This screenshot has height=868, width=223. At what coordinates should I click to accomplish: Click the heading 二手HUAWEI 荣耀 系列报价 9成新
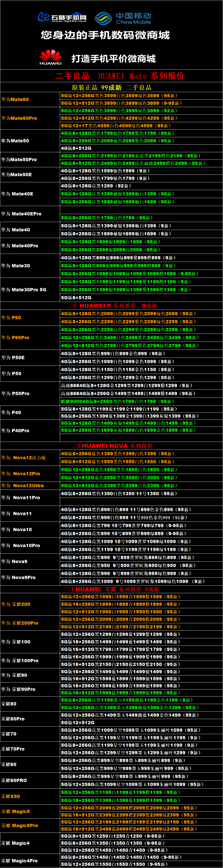(112, 589)
